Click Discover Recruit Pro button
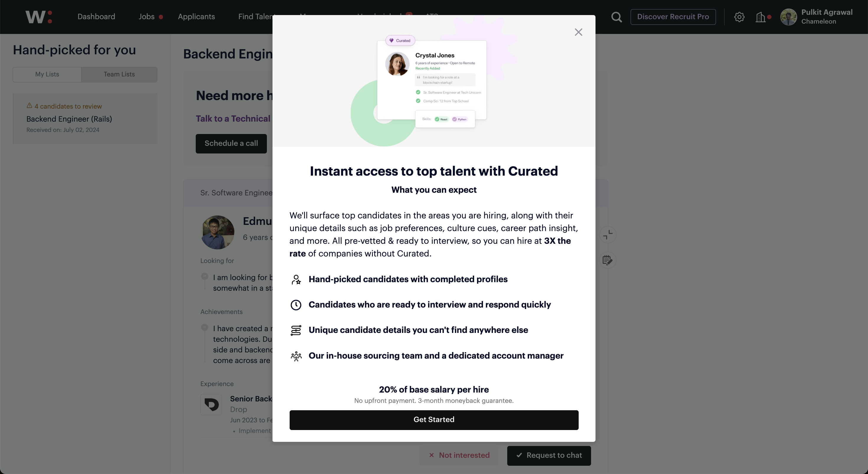 tap(673, 17)
